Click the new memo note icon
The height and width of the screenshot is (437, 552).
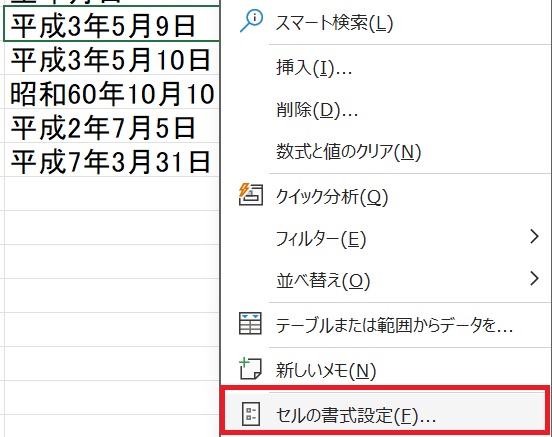[250, 369]
